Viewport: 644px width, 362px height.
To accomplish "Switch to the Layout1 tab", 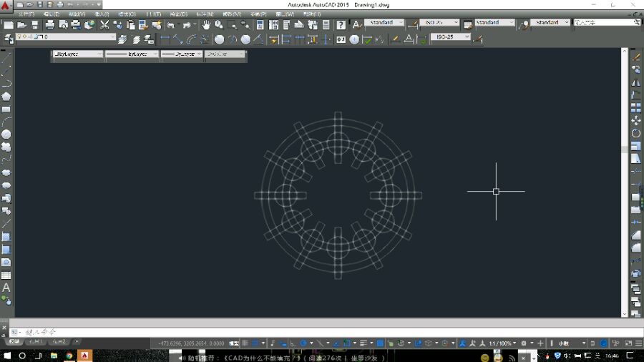I will coord(35,341).
